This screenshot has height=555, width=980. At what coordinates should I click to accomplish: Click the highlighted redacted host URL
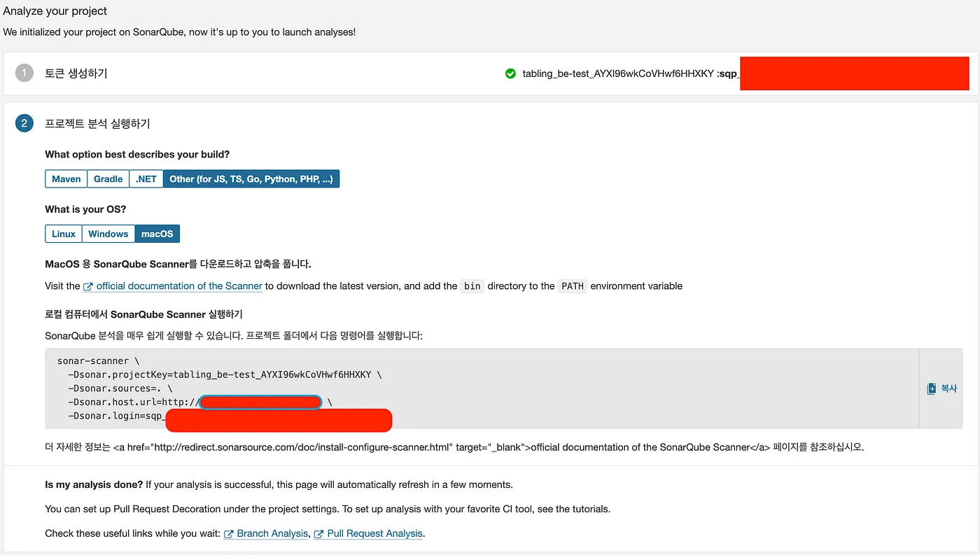260,402
